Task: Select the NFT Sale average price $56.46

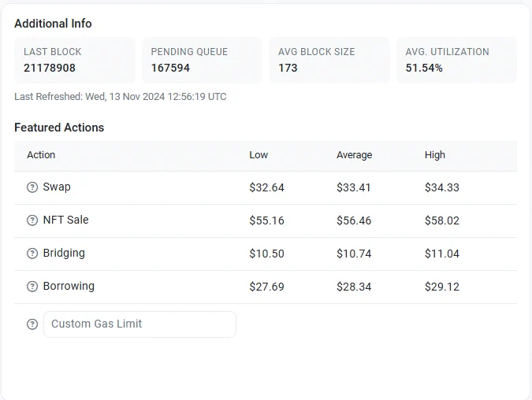Action: (x=354, y=220)
